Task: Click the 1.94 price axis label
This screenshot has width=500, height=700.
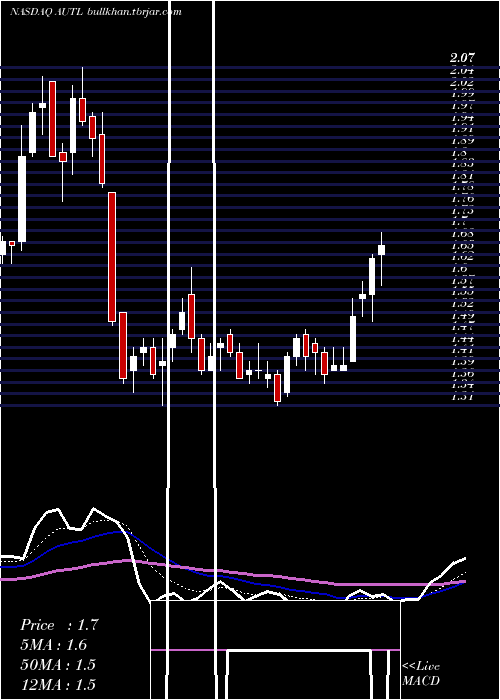Action: 462,118
